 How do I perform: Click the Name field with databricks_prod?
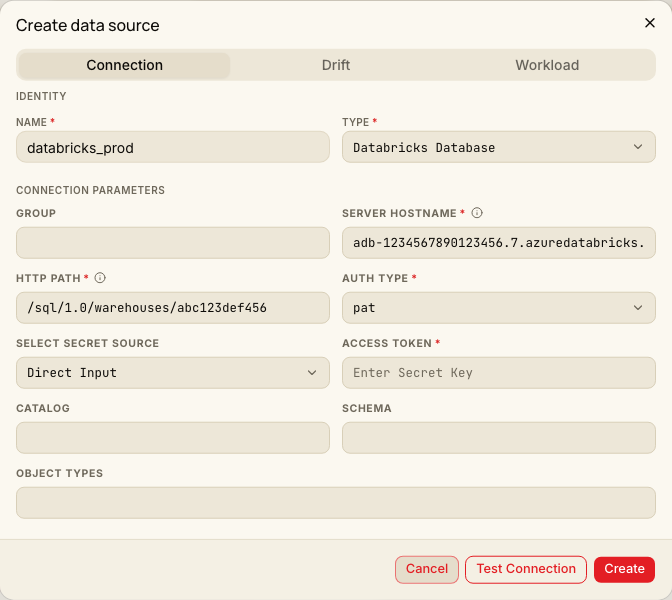tap(173, 147)
